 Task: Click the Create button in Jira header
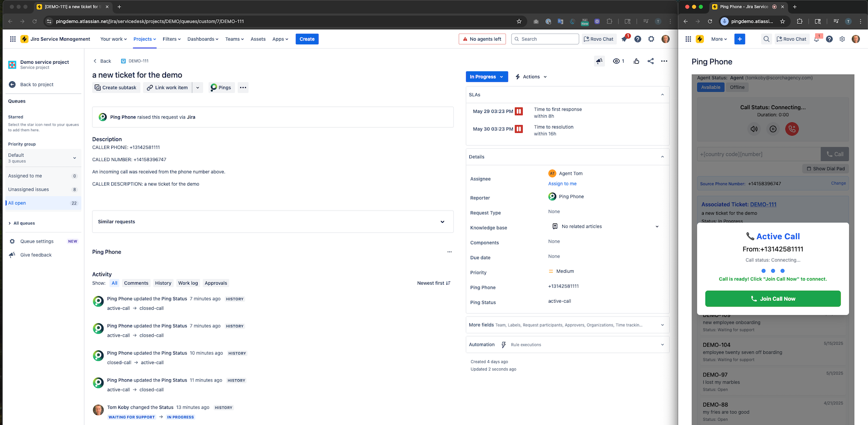coord(307,39)
